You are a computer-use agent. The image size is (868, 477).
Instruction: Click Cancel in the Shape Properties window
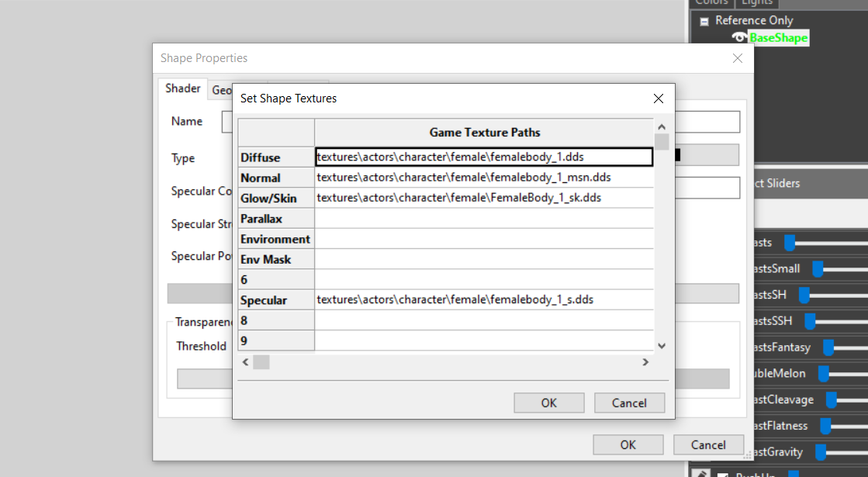(708, 444)
